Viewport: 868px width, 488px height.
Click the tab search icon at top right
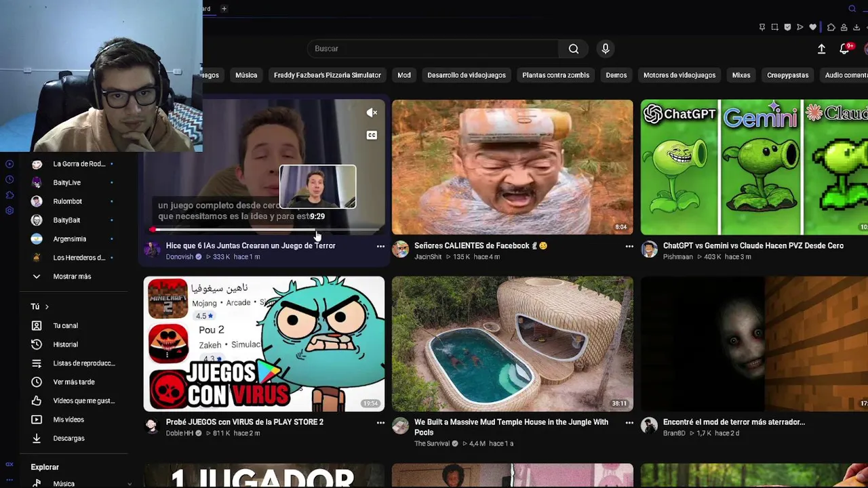coord(852,9)
